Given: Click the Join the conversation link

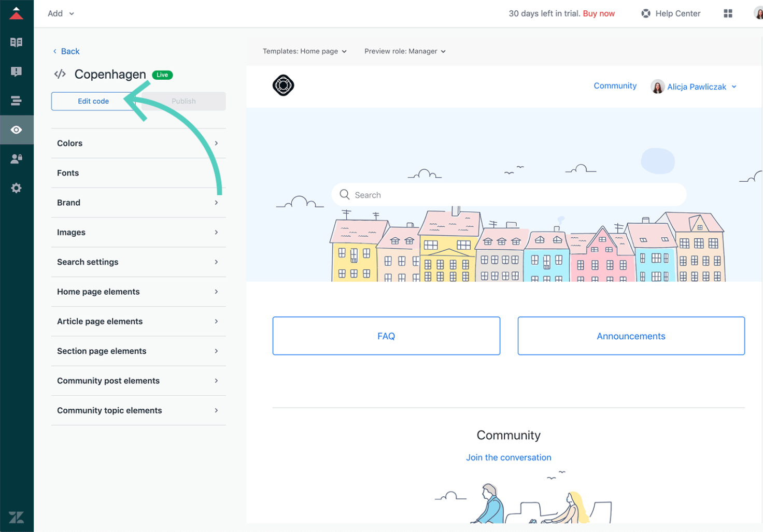Looking at the screenshot, I should (x=508, y=457).
